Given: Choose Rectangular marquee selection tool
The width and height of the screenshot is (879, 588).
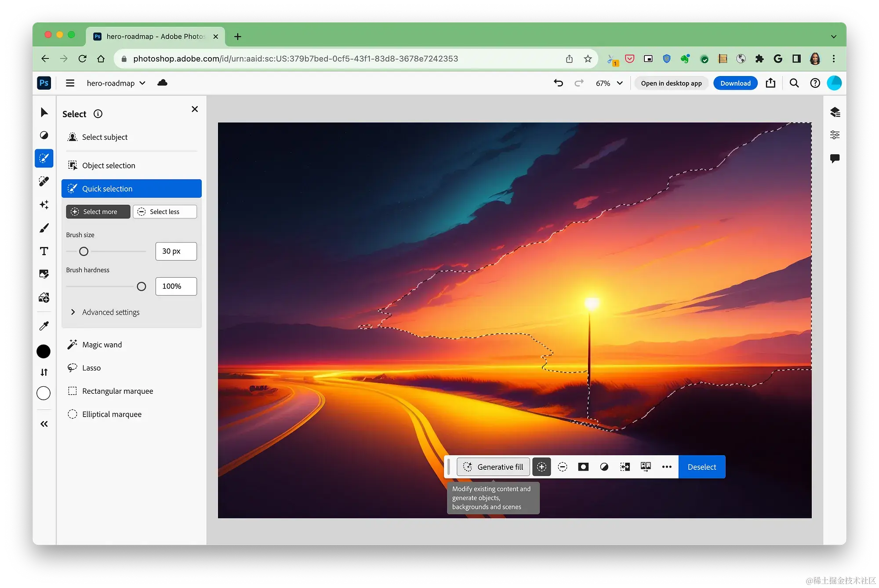Looking at the screenshot, I should pos(117,391).
